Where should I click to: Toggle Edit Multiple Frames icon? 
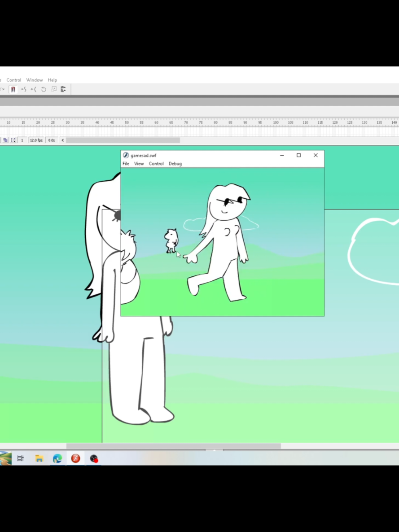coord(5,140)
